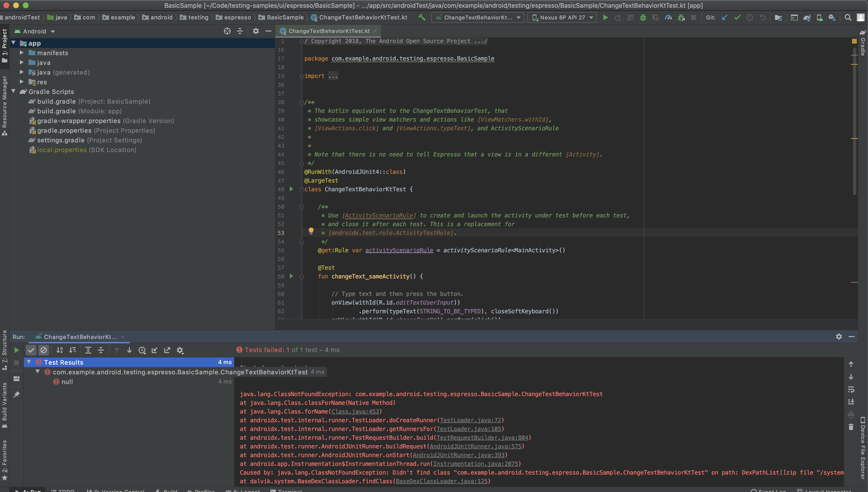
Task: Rerun tests with green play in Run panel
Action: pyautogui.click(x=16, y=350)
